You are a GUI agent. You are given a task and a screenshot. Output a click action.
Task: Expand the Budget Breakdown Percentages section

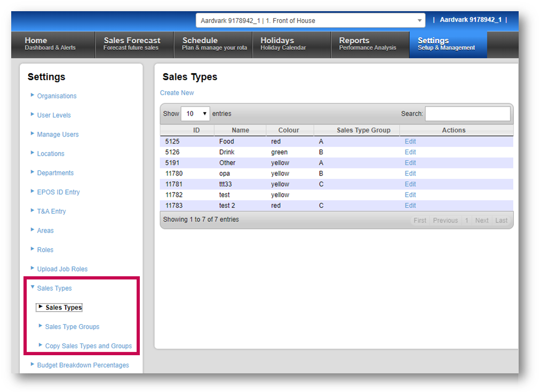(x=83, y=365)
